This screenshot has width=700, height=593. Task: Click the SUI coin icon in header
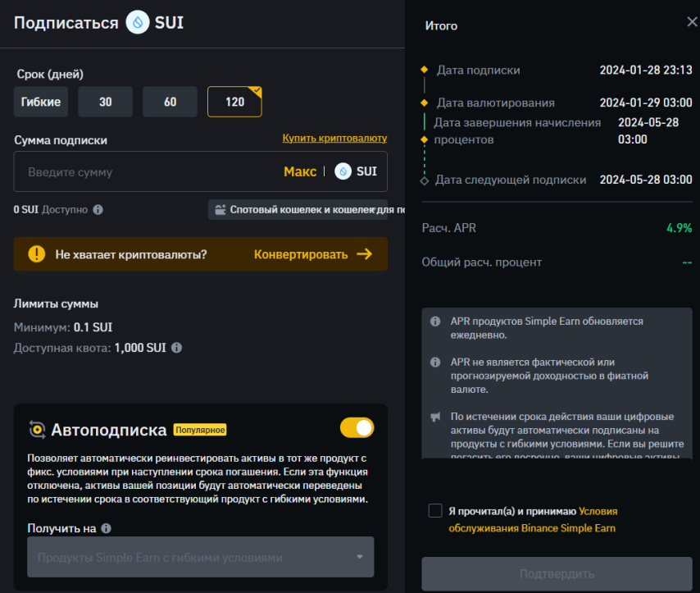pos(138,22)
